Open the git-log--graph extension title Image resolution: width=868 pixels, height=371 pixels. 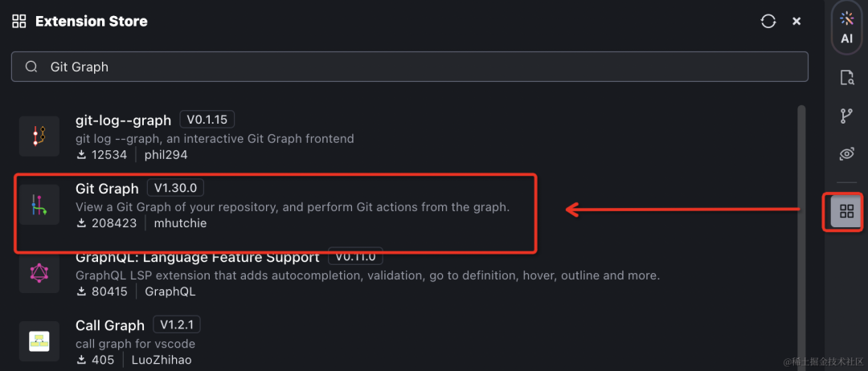(123, 120)
